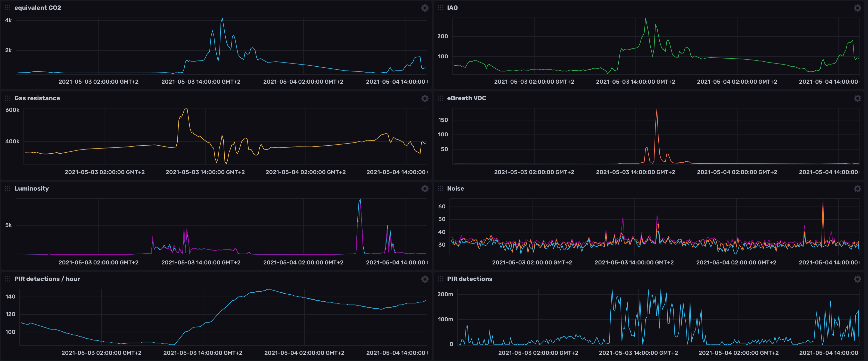Click 2021-05-03 14:00:00 label under IAQ graph
The image size is (868, 361).
635,82
